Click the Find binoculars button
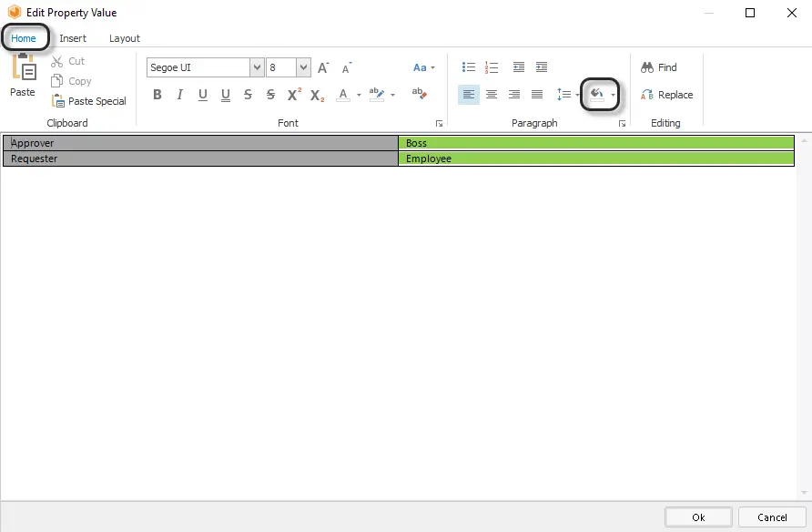This screenshot has width=812, height=532. 659,67
